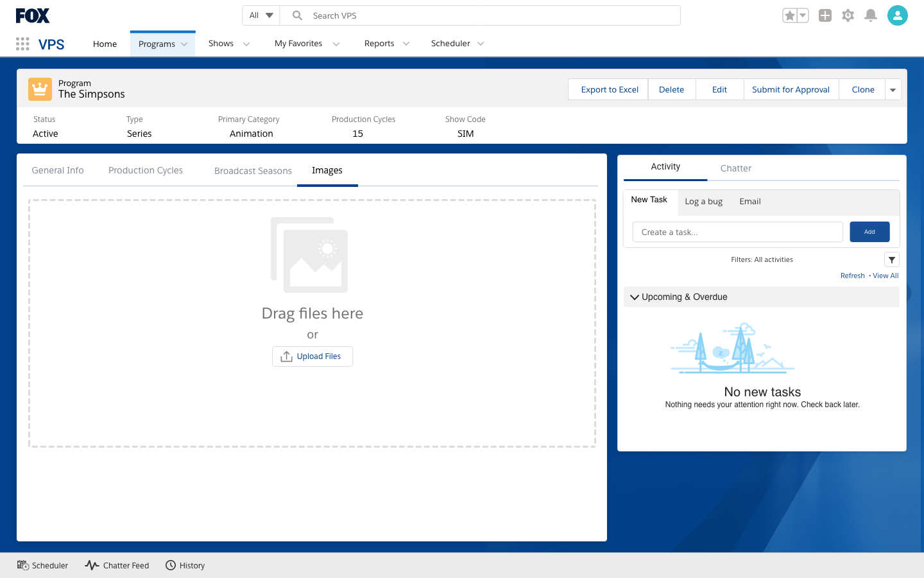Viewport: 924px width, 578px height.
Task: Select the Images tab
Action: [x=327, y=170]
